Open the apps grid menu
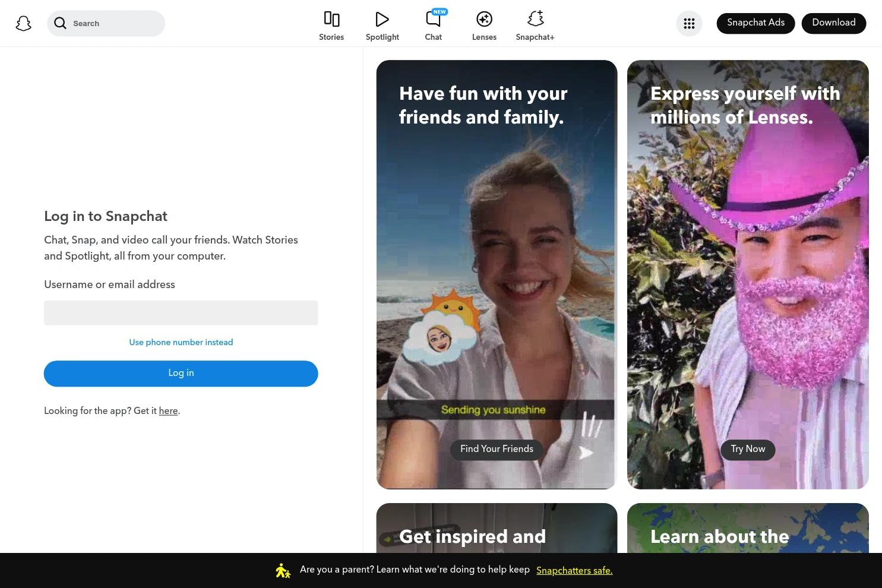This screenshot has height=588, width=882. pyautogui.click(x=689, y=24)
